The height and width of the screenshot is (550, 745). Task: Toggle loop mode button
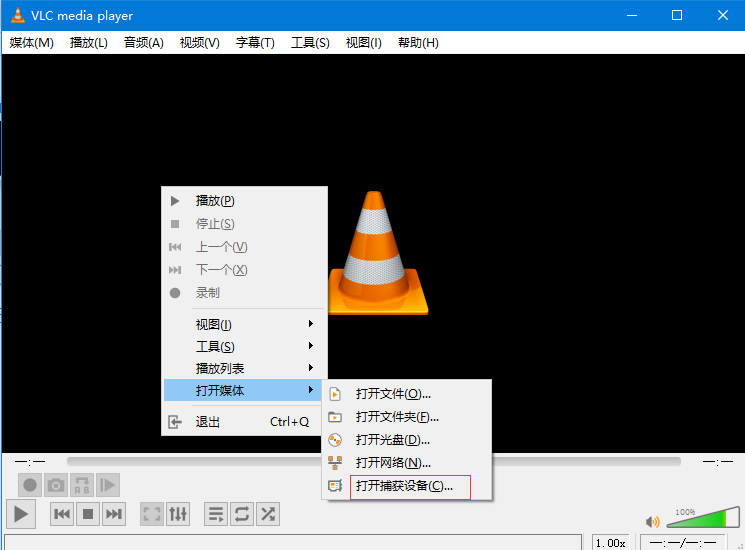pyautogui.click(x=242, y=514)
